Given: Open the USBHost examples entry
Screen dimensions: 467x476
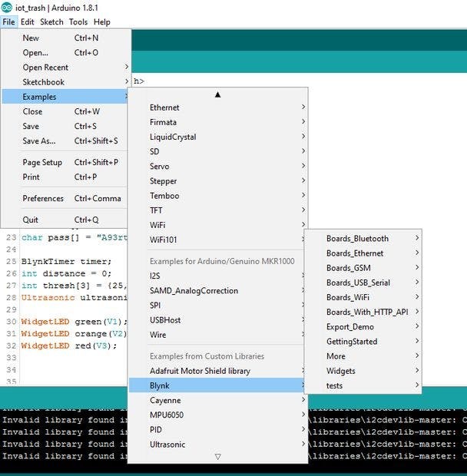Looking at the screenshot, I should (217, 320).
